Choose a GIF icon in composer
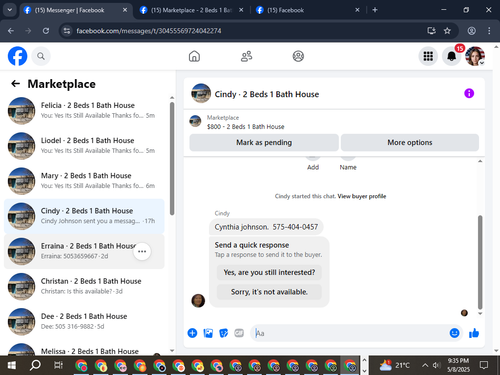Screen dimensions: 500x375 point(239,333)
